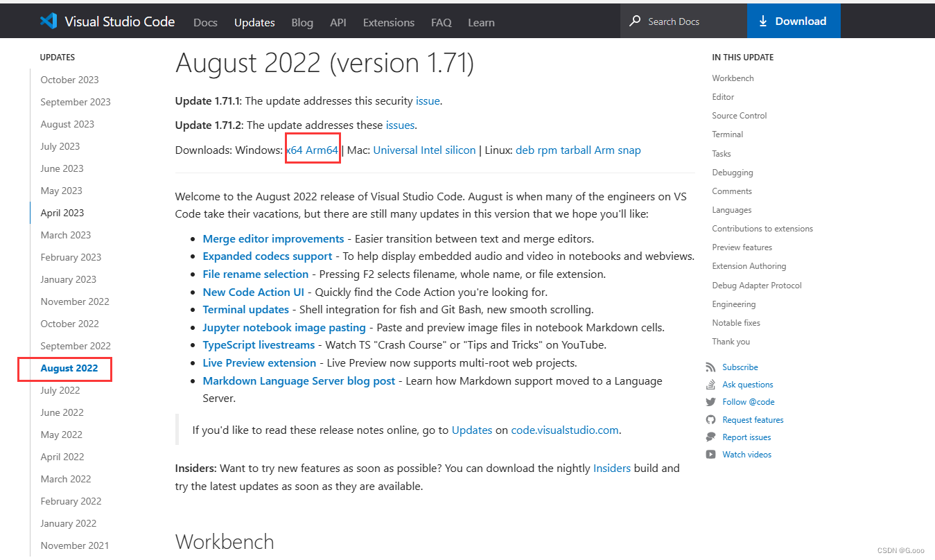The width and height of the screenshot is (935, 560).
Task: Select November 2021 release notes
Action: coord(75,545)
